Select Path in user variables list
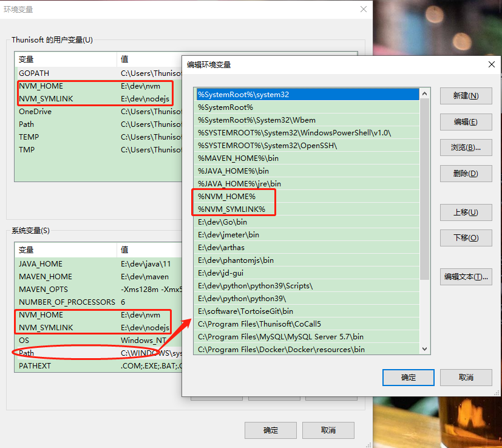The width and height of the screenshot is (502, 448). pos(98,124)
